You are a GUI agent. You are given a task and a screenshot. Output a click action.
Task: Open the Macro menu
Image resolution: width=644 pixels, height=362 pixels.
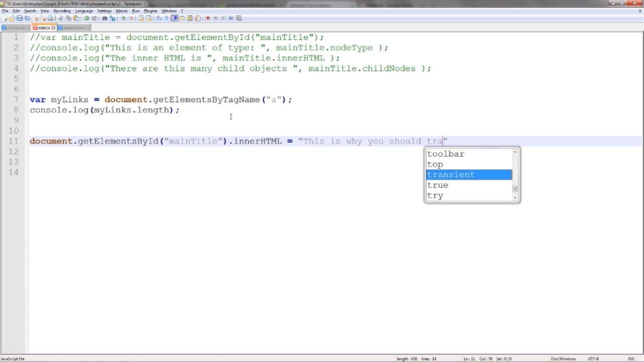(x=122, y=11)
